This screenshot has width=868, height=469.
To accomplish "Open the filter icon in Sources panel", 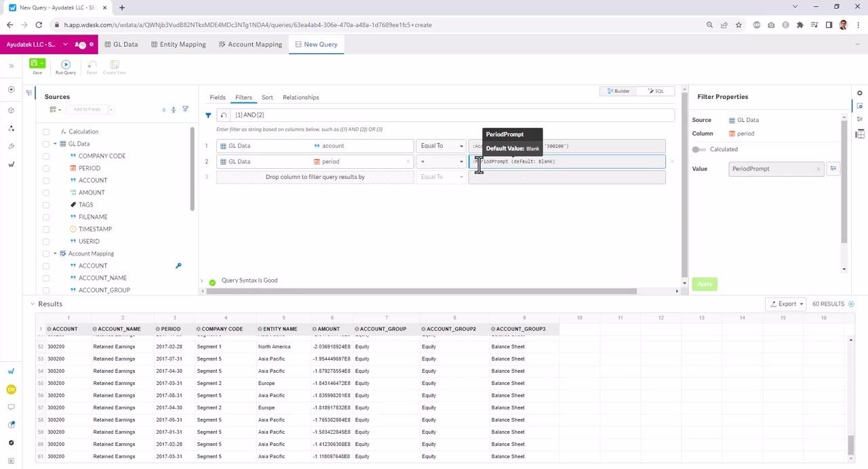I will (x=185, y=109).
